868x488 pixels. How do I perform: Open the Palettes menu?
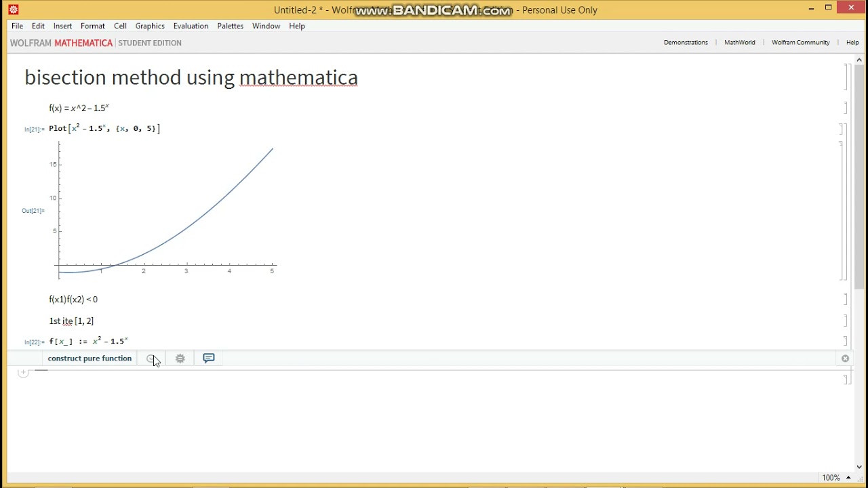[230, 26]
